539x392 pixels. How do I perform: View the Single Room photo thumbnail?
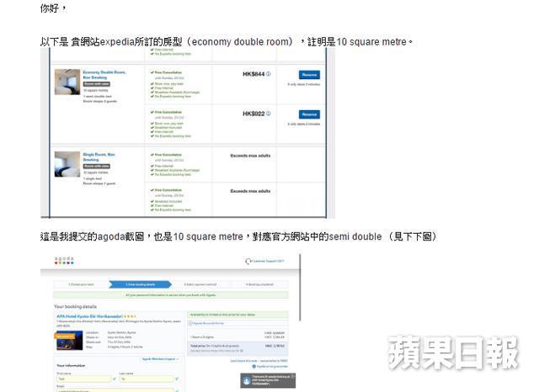pyautogui.click(x=67, y=164)
